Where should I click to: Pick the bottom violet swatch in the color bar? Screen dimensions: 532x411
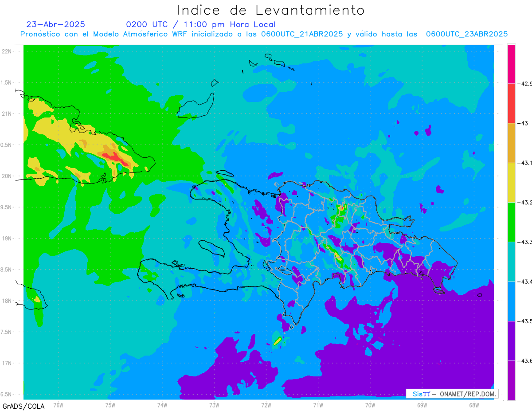pyautogui.click(x=511, y=380)
